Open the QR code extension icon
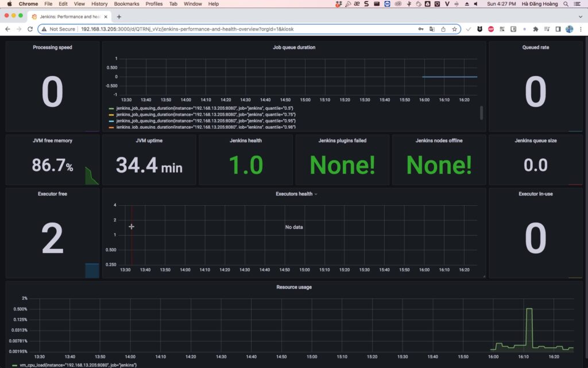This screenshot has height=368, width=588. click(502, 29)
